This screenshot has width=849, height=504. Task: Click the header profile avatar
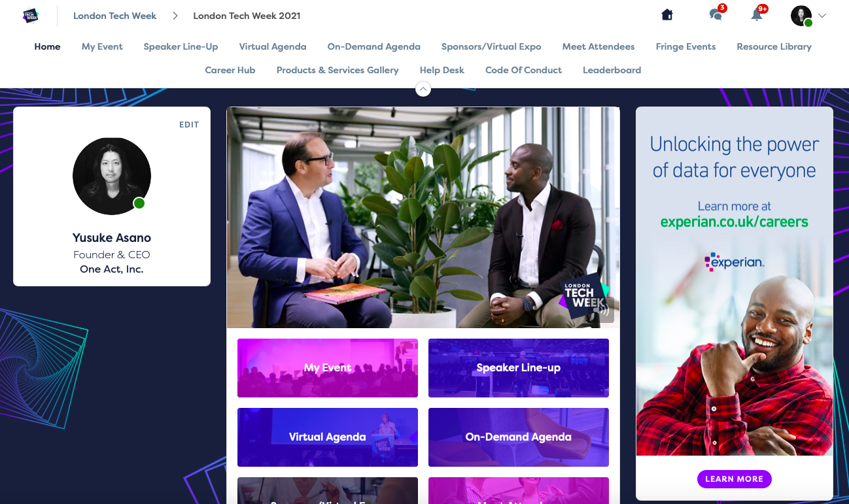pos(801,16)
